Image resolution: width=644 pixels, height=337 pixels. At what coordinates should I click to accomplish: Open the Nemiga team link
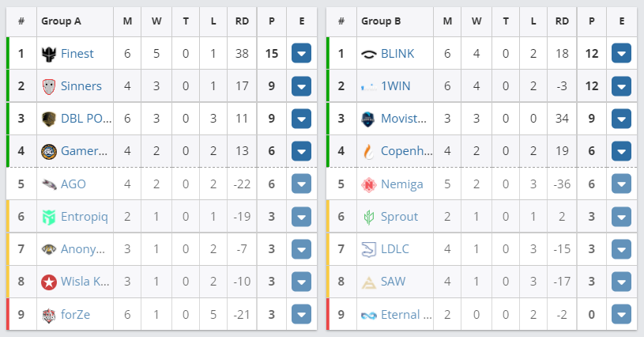[x=402, y=184]
